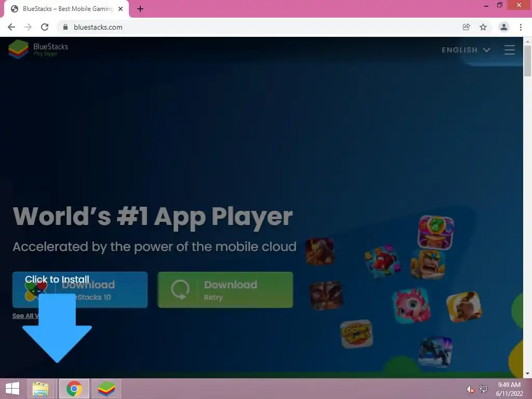Image resolution: width=532 pixels, height=399 pixels.
Task: Minimize the Chrome window
Action: pyautogui.click(x=486, y=5)
